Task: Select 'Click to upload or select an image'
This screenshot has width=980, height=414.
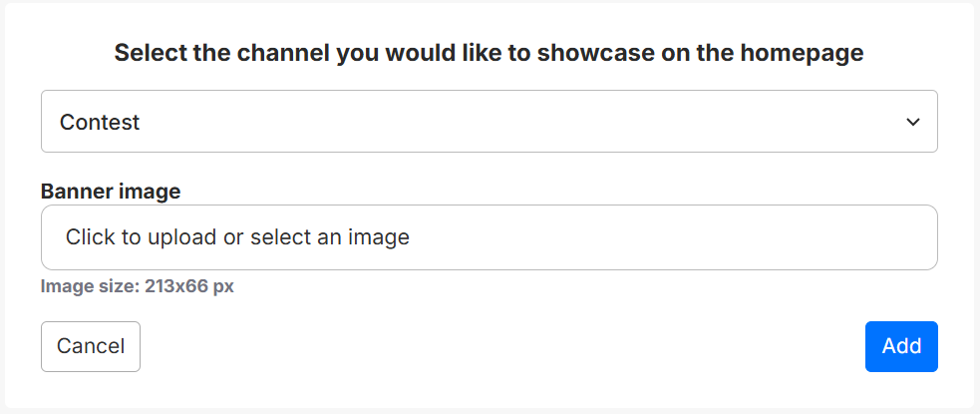Action: pyautogui.click(x=237, y=237)
